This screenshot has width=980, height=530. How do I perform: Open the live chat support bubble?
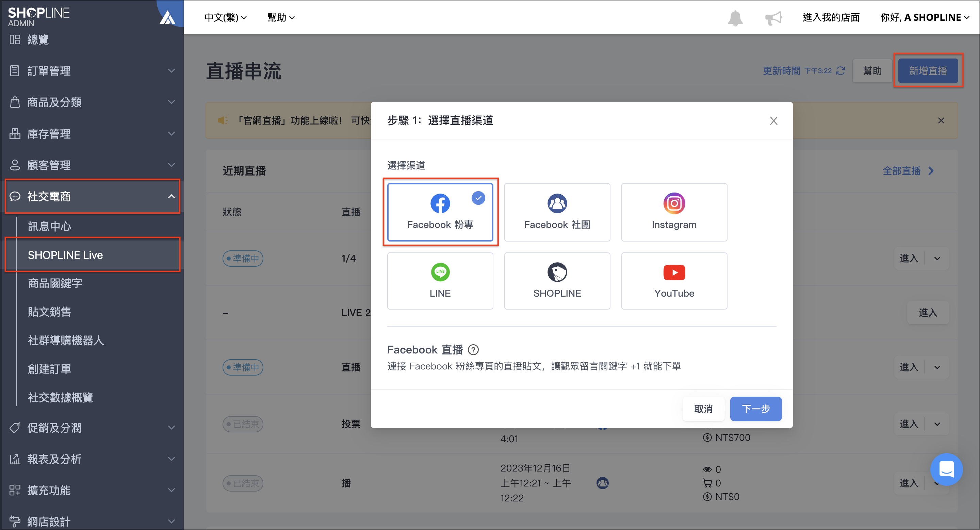(946, 469)
